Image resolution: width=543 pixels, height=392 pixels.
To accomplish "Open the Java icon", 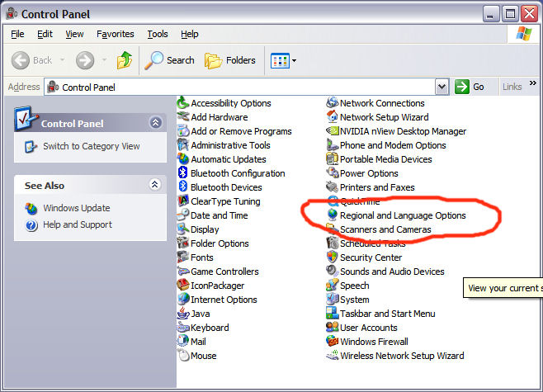I will [x=182, y=314].
